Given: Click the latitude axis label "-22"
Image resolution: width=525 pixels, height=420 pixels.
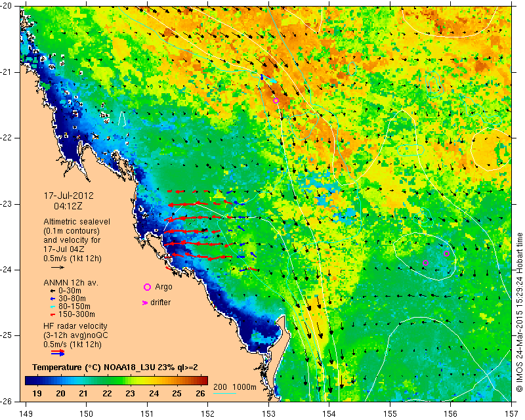Looking at the screenshot, I should pos(6,138).
